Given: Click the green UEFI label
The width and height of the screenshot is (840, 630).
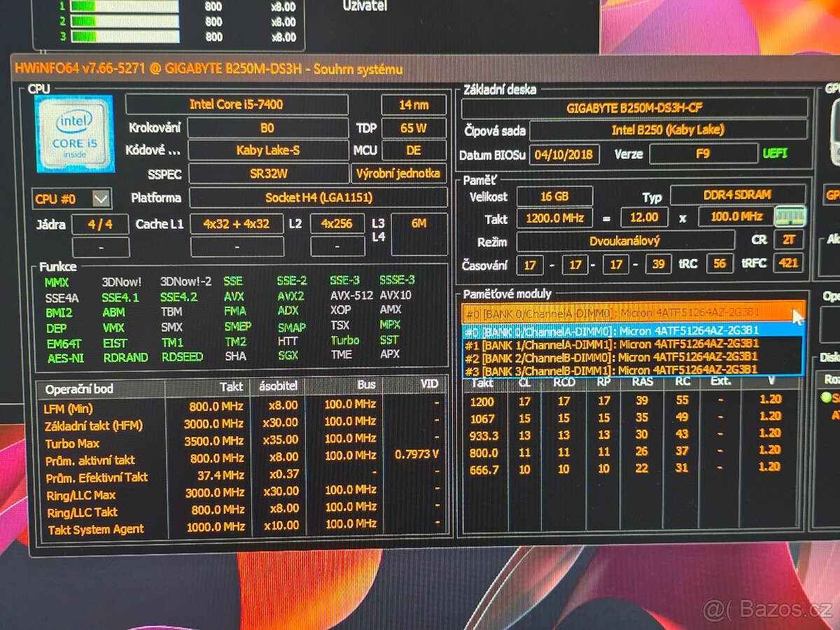Looking at the screenshot, I should point(775,153).
